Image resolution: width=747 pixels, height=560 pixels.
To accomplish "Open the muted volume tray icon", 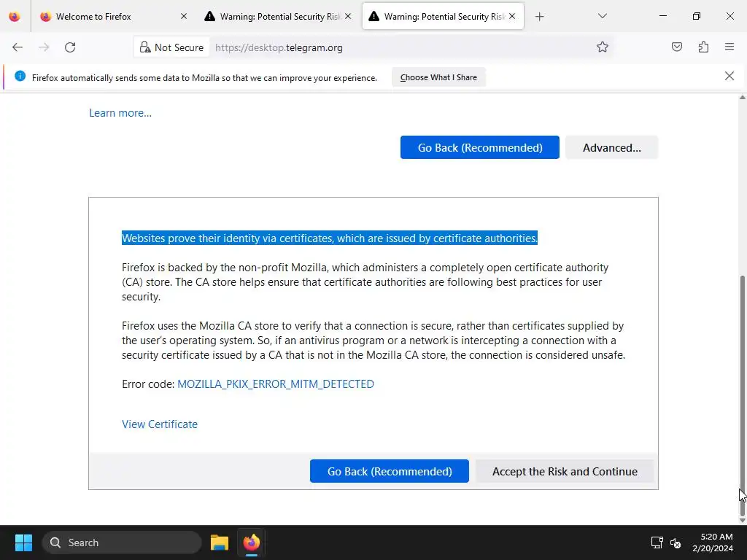I will 676,542.
